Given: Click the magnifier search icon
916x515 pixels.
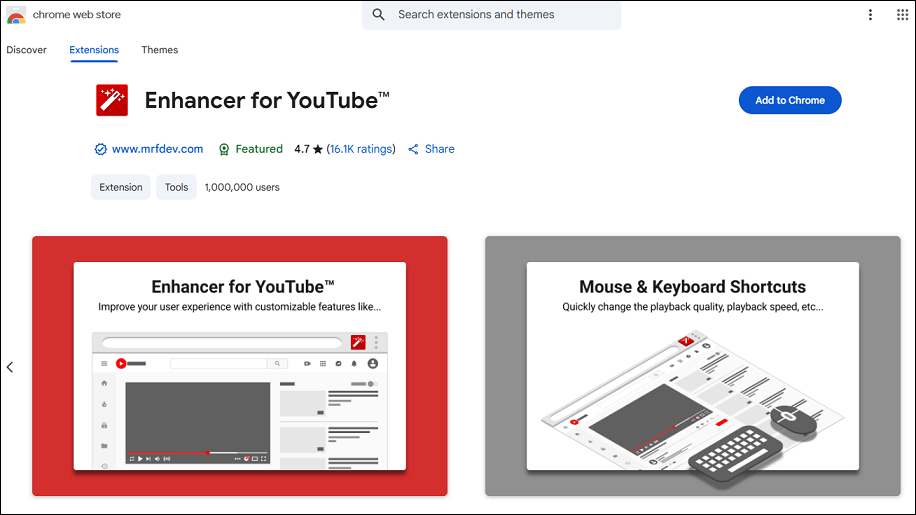Looking at the screenshot, I should [379, 15].
